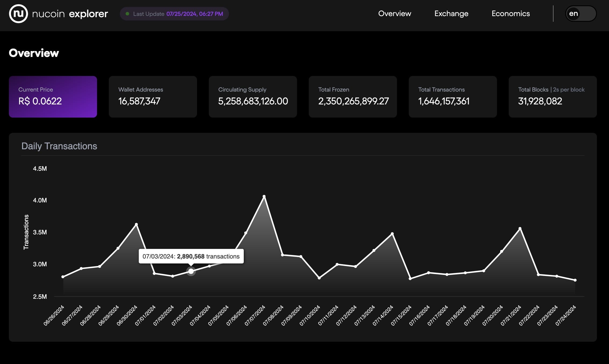The image size is (609, 364).
Task: Expand the Daily Transactions chart section
Action: click(x=60, y=146)
